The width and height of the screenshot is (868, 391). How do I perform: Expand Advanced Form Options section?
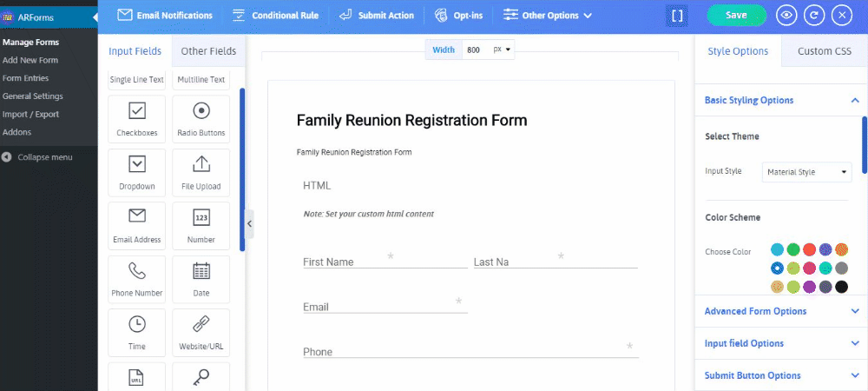pyautogui.click(x=780, y=311)
